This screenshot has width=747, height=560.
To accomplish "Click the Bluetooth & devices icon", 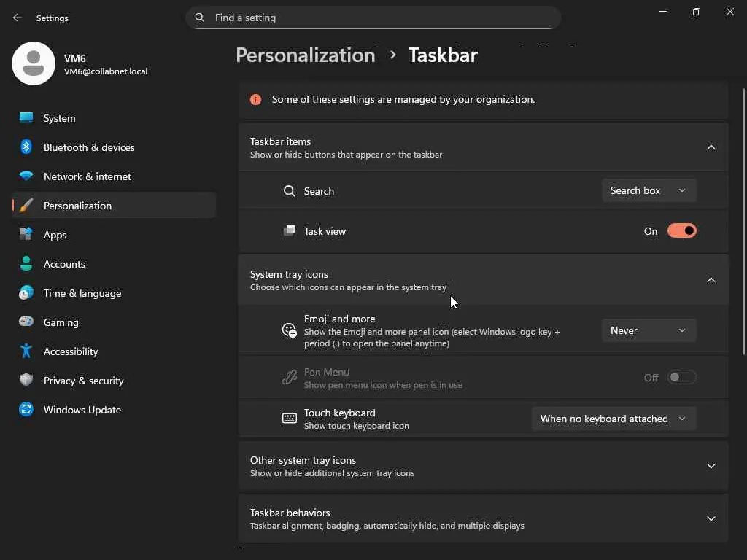I will tap(26, 147).
